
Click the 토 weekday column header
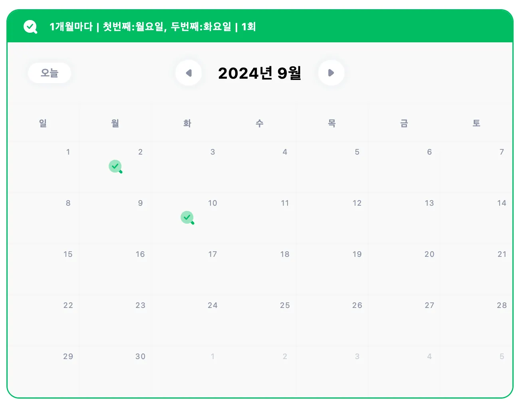[x=476, y=123]
